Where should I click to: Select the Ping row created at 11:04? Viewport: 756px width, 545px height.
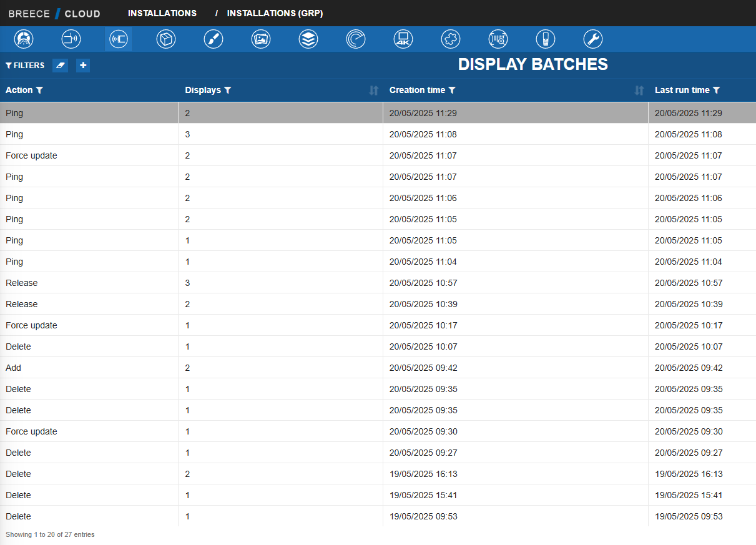[x=378, y=262]
